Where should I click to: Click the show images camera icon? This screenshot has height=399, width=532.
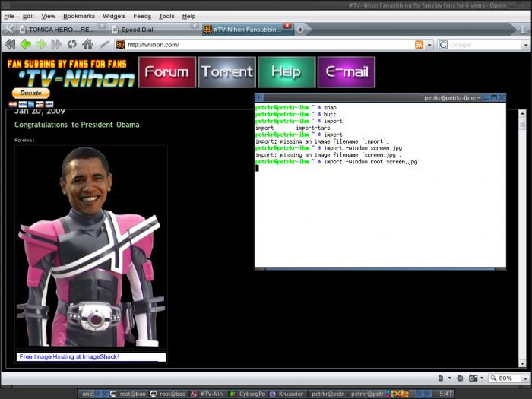[473, 378]
